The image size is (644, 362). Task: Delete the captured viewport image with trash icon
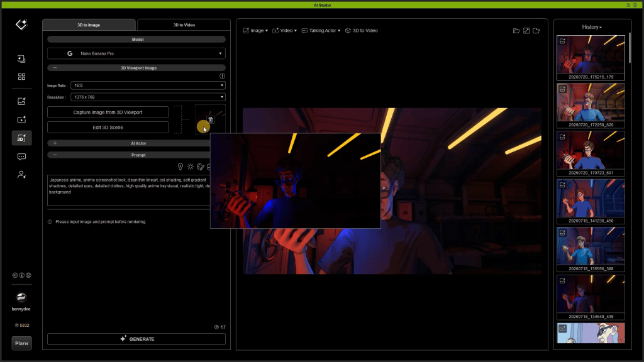coord(210,119)
